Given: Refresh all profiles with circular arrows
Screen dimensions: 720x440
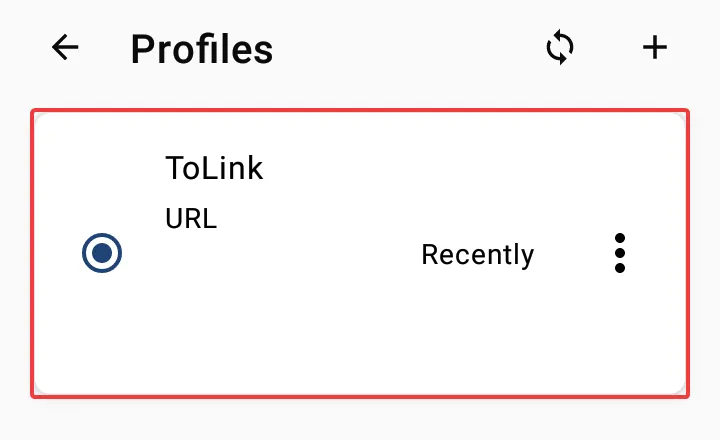Looking at the screenshot, I should point(560,48).
